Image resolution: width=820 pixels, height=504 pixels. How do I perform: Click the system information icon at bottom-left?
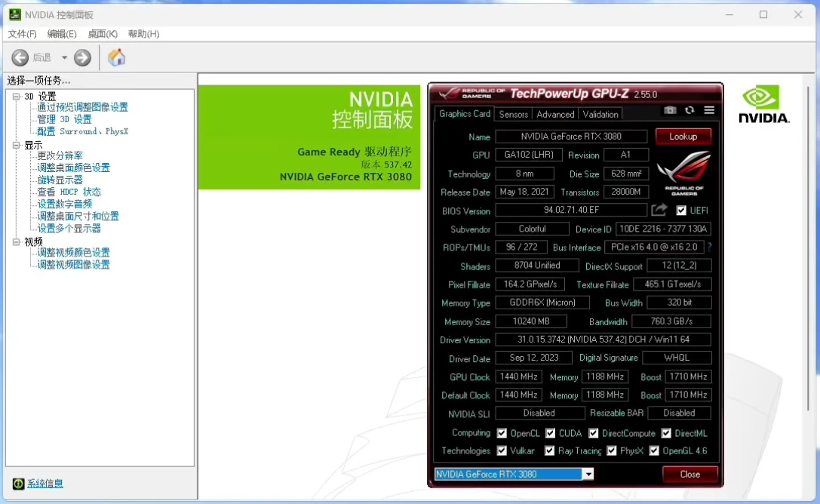pyautogui.click(x=18, y=484)
